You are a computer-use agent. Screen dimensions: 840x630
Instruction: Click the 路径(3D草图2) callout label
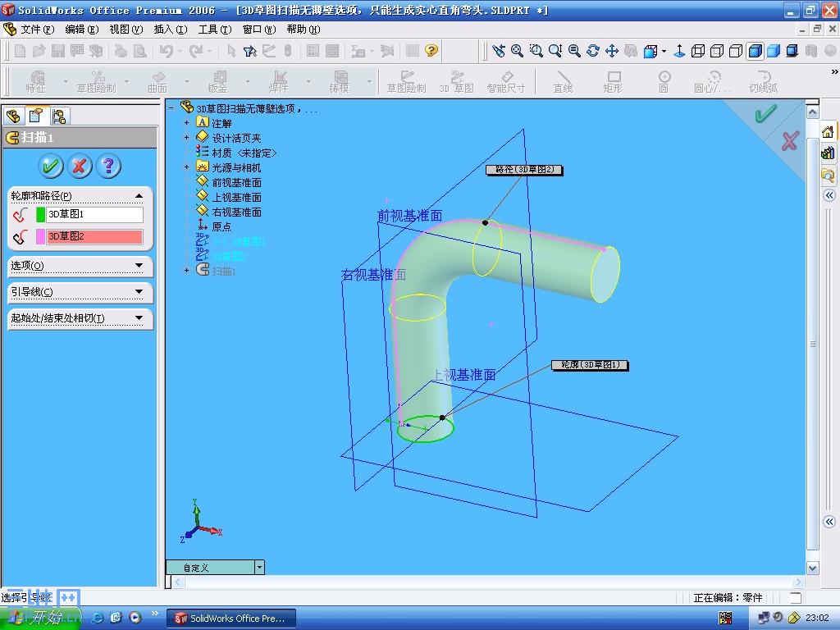coord(524,170)
